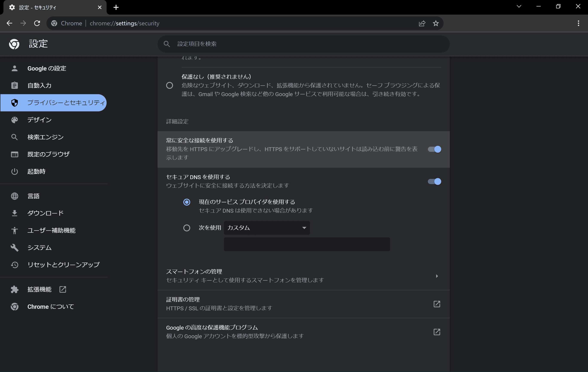Open Google の高度な保護機能プログラム link icon
Screen dimensions: 588x372
pyautogui.click(x=437, y=332)
